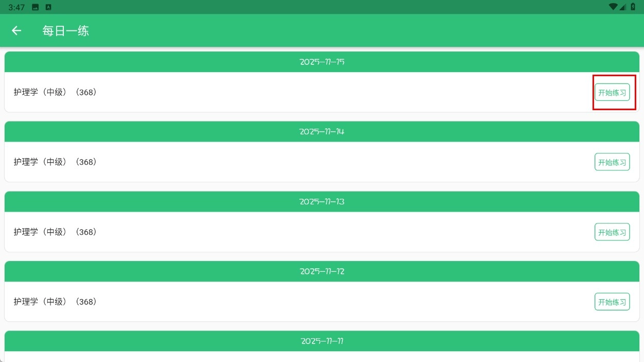
Task: Tap 护理学（中级）item dated 2025-11-12
Action: tap(55, 302)
